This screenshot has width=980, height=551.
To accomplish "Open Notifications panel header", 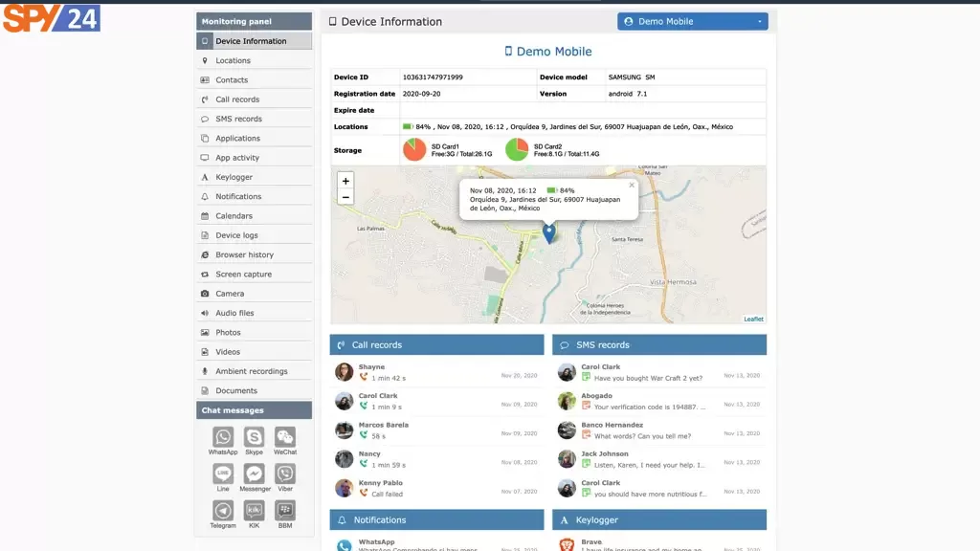I will click(x=436, y=519).
